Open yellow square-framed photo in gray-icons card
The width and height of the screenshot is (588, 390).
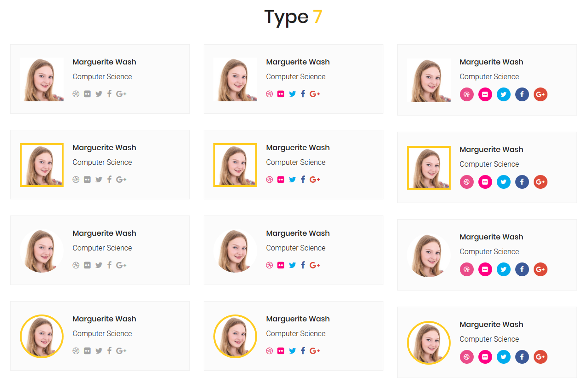pos(41,165)
